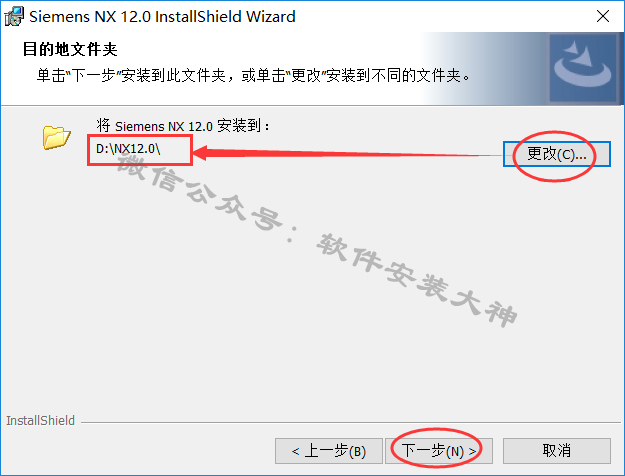The image size is (625, 476).
Task: Click the 将 Siemens NX 12.0 安装到 label
Action: coord(183,126)
